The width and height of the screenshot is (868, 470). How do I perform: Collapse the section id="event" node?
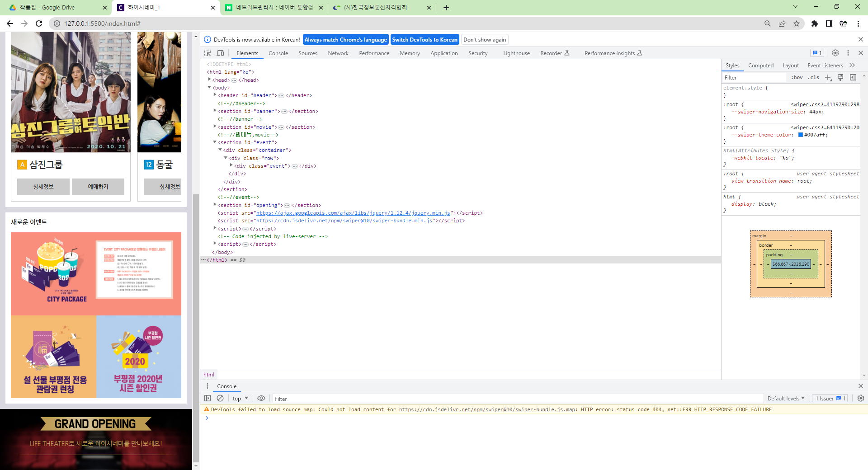click(215, 142)
